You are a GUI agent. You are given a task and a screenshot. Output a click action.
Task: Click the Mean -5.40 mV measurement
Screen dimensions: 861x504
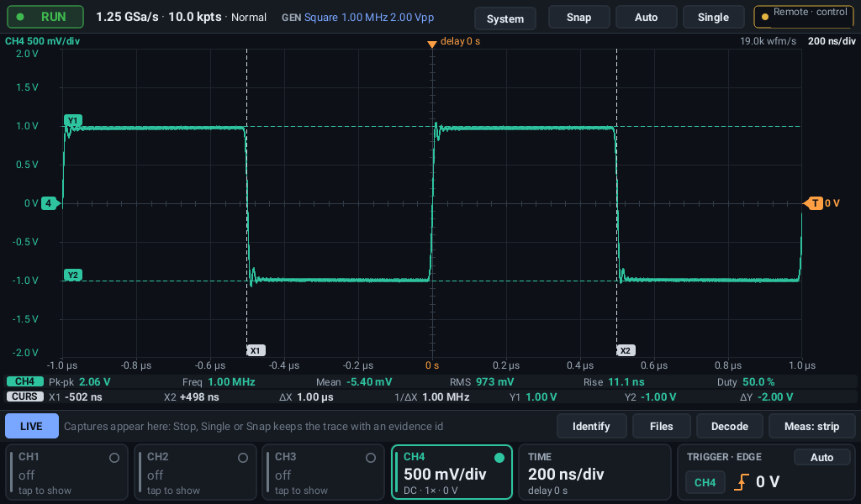point(354,381)
